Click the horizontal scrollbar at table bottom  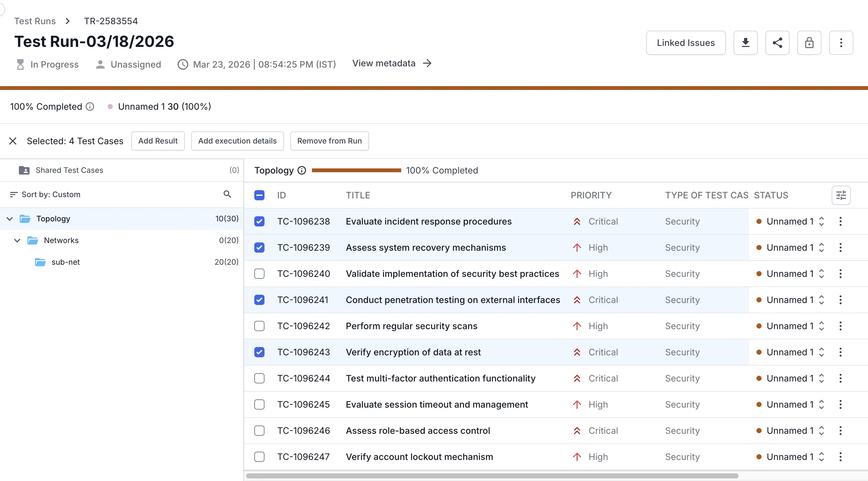click(492, 476)
